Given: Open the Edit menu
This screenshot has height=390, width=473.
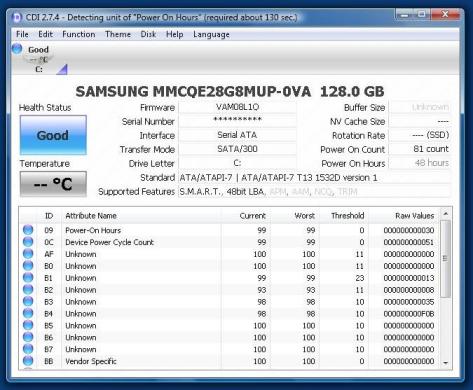Looking at the screenshot, I should click(x=45, y=34).
